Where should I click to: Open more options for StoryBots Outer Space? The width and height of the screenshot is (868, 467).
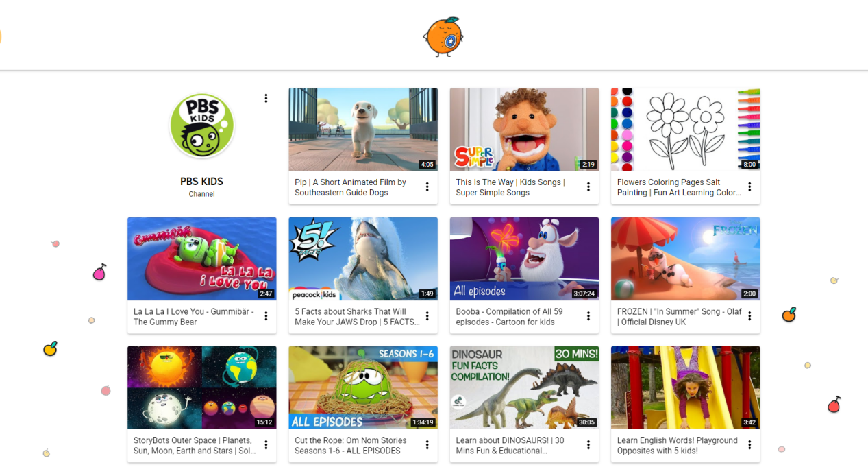(266, 445)
